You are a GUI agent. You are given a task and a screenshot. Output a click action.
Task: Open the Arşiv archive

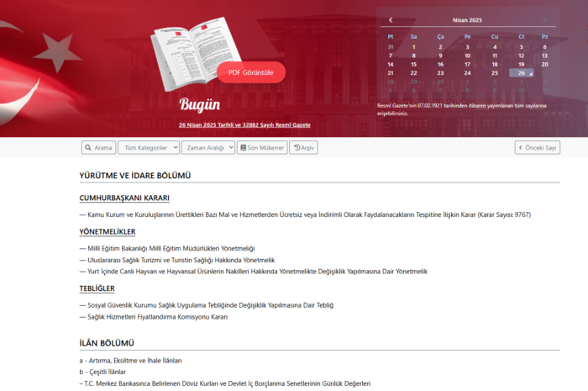coord(303,147)
